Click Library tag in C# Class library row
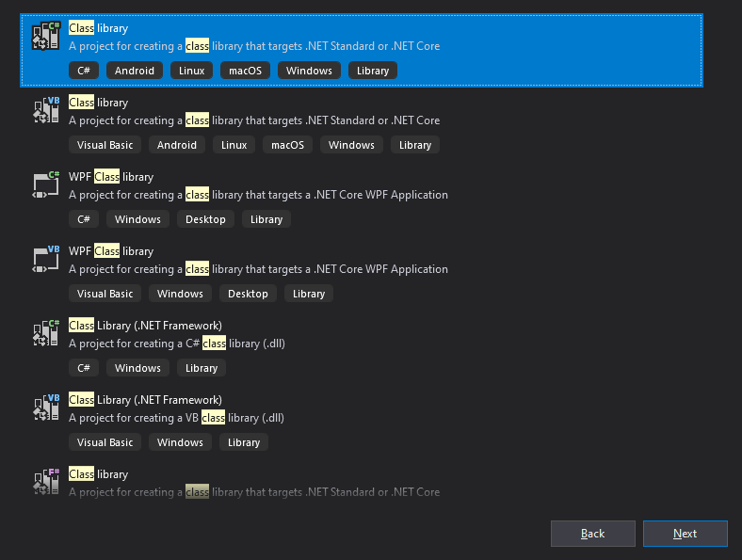The height and width of the screenshot is (560, 742). point(373,71)
